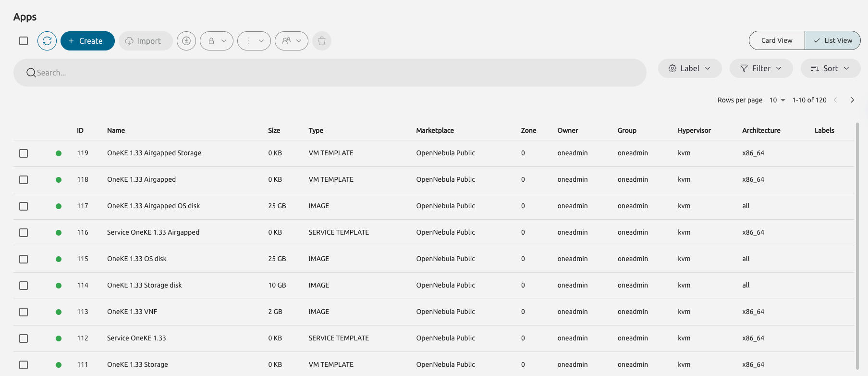Check the row with ID 111
Viewport: 868px width, 376px height.
click(x=24, y=365)
